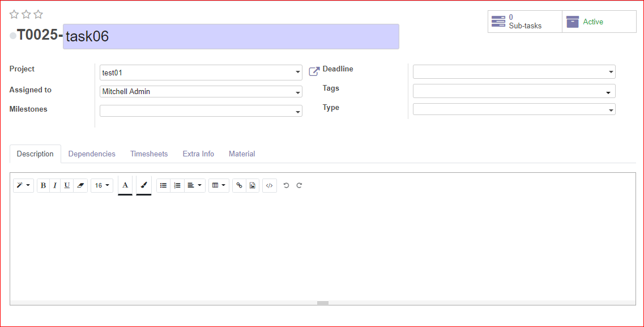Undo the last editor change
The height and width of the screenshot is (327, 644).
[287, 185]
